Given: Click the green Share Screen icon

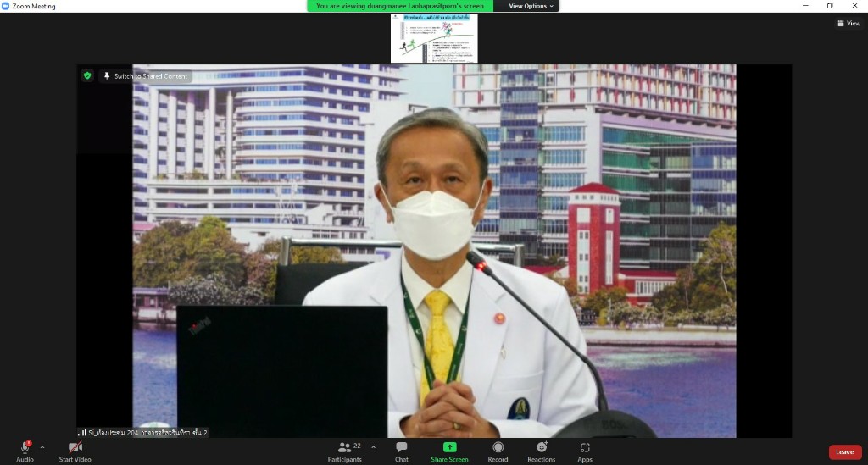Looking at the screenshot, I should click(x=449, y=448).
